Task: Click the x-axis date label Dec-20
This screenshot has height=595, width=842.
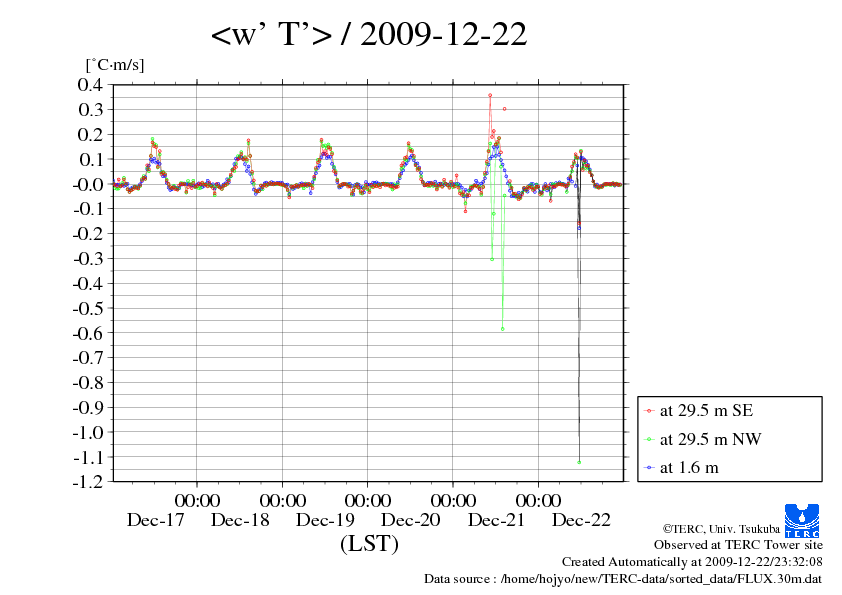Action: pos(411,520)
